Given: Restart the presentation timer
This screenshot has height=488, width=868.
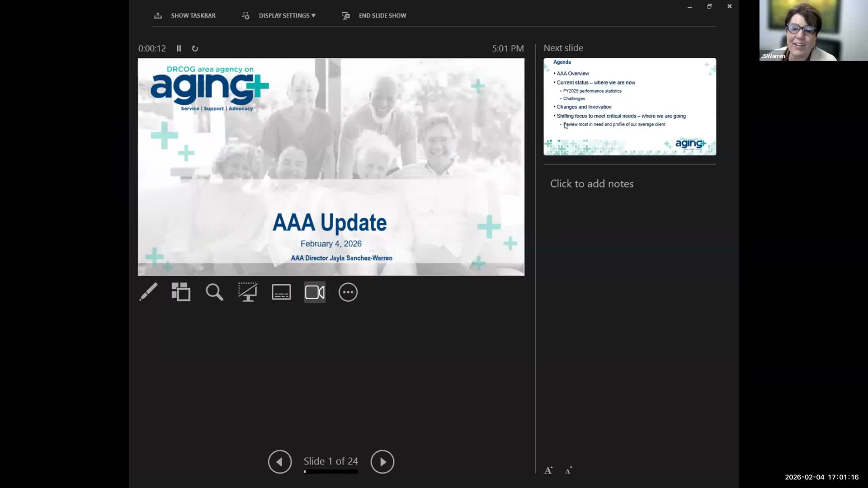Looking at the screenshot, I should coord(195,48).
